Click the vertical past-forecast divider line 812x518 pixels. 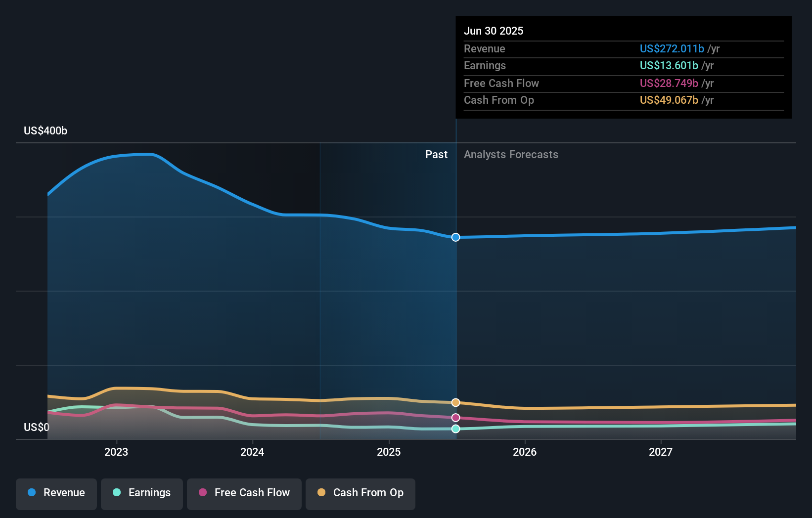click(455, 297)
